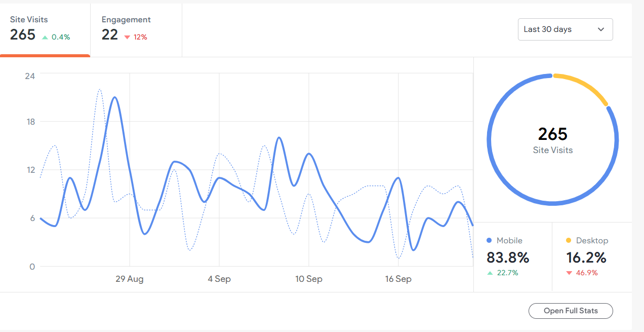Click the 29 Aug date label
This screenshot has height=332, width=644.
[x=130, y=279]
